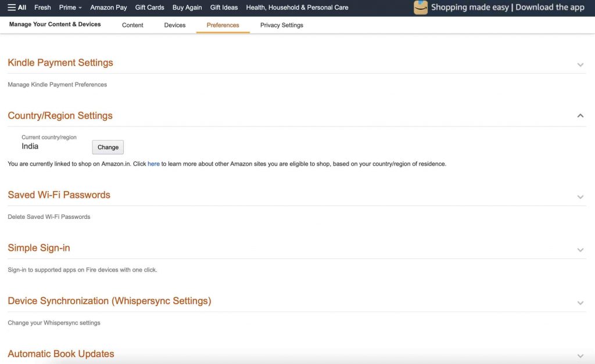The width and height of the screenshot is (595, 364).
Task: Open Gift Ideas page
Action: (x=224, y=7)
